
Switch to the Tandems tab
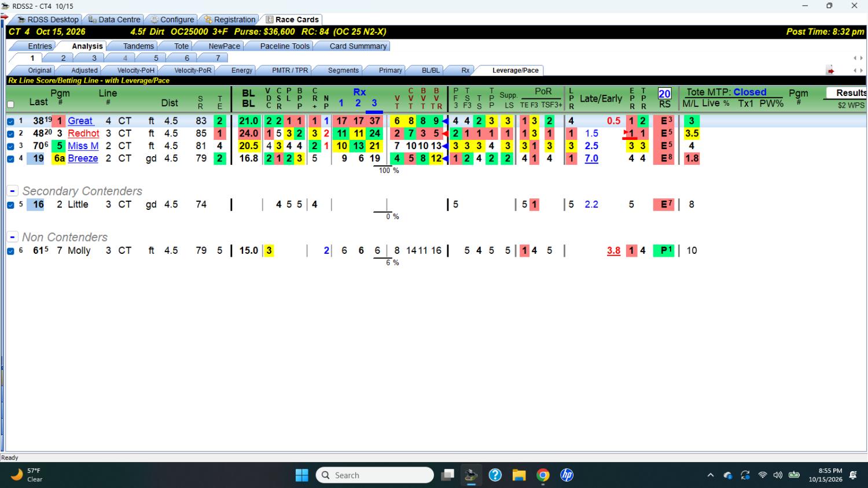(x=138, y=46)
